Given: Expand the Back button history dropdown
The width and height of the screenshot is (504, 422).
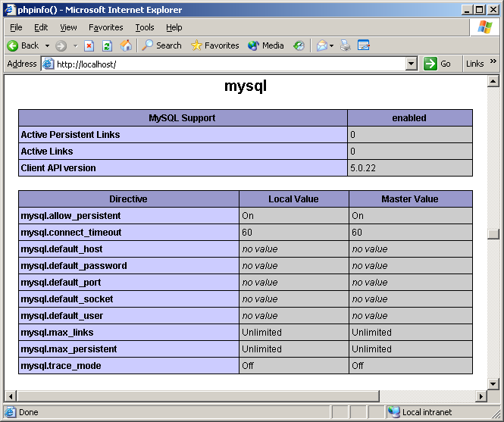Looking at the screenshot, I should (x=47, y=45).
